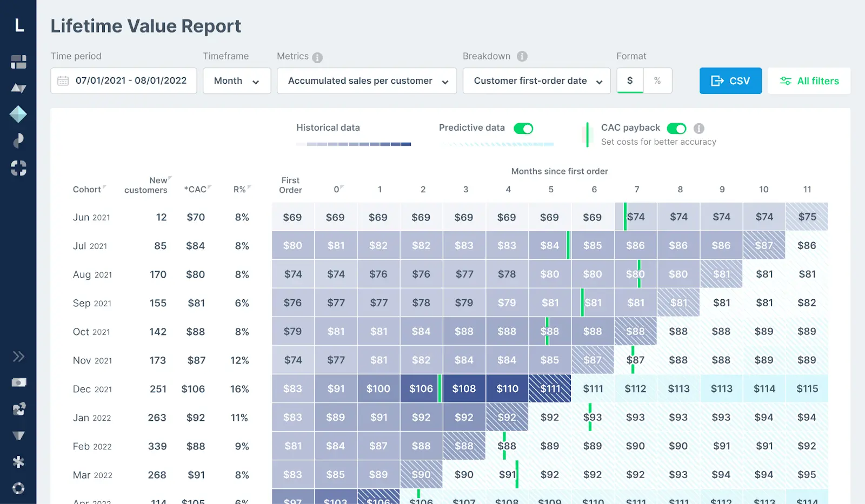Select the diamond icon in the sidebar
Viewport: 865px width, 504px height.
(x=18, y=114)
